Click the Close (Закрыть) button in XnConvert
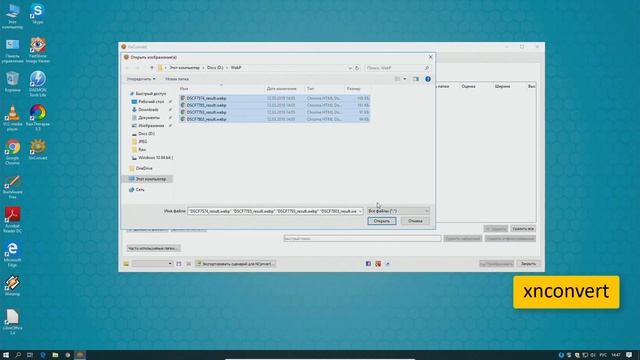 point(528,264)
